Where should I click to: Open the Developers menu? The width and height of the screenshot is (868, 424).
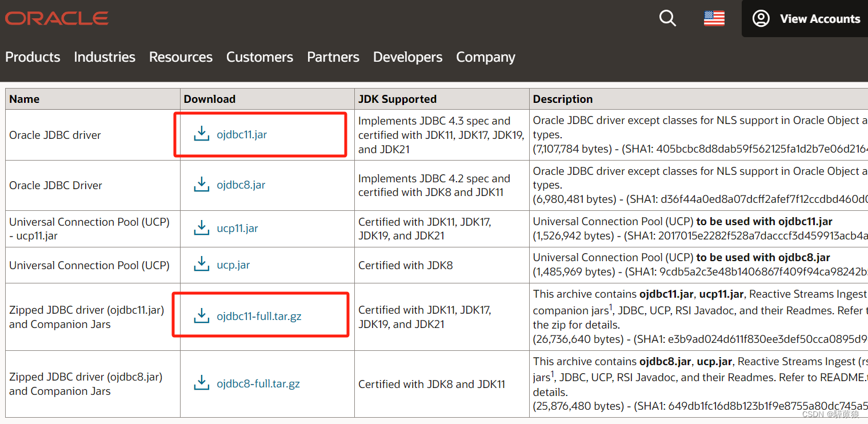[407, 57]
